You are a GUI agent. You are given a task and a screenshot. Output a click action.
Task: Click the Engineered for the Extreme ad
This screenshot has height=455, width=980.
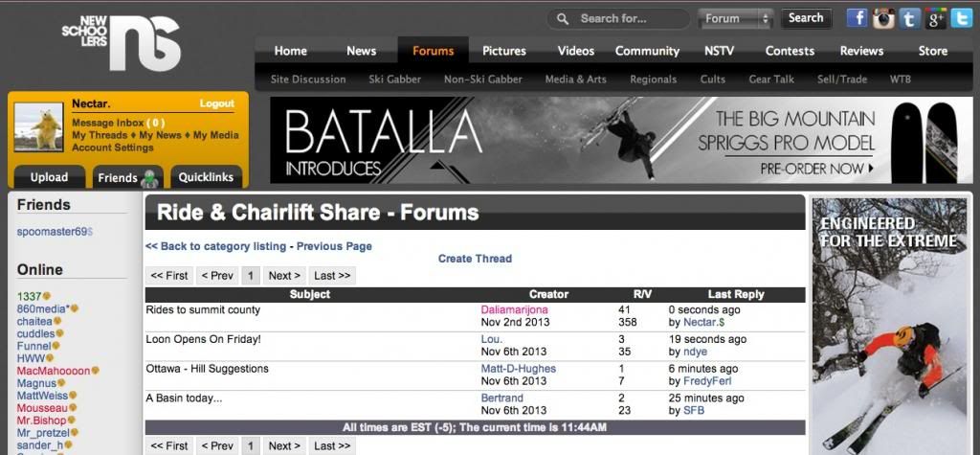[x=889, y=326]
